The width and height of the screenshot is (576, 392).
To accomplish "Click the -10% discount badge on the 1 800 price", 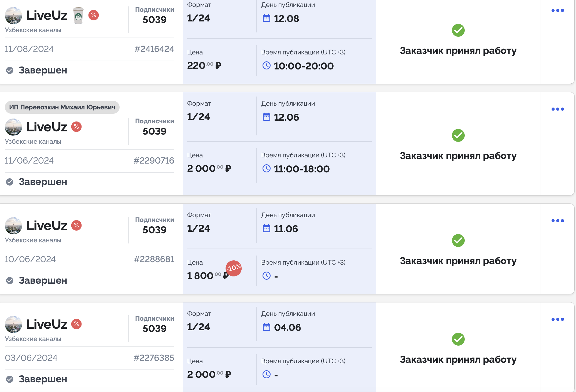I will 234,268.
